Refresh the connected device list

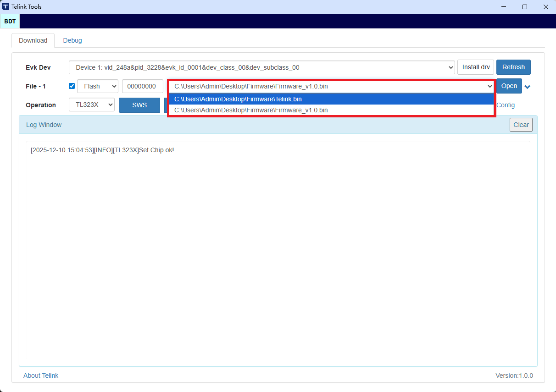(513, 67)
